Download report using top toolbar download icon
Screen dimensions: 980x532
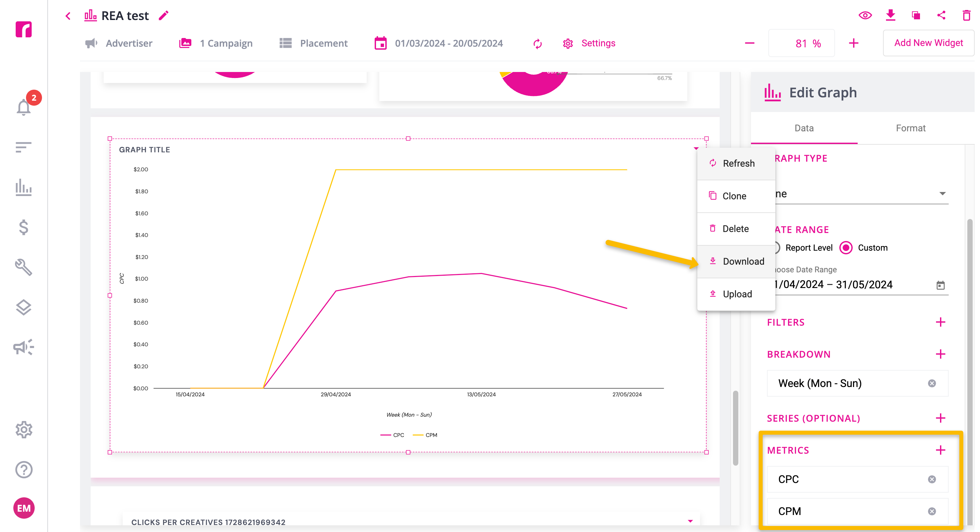(x=891, y=16)
